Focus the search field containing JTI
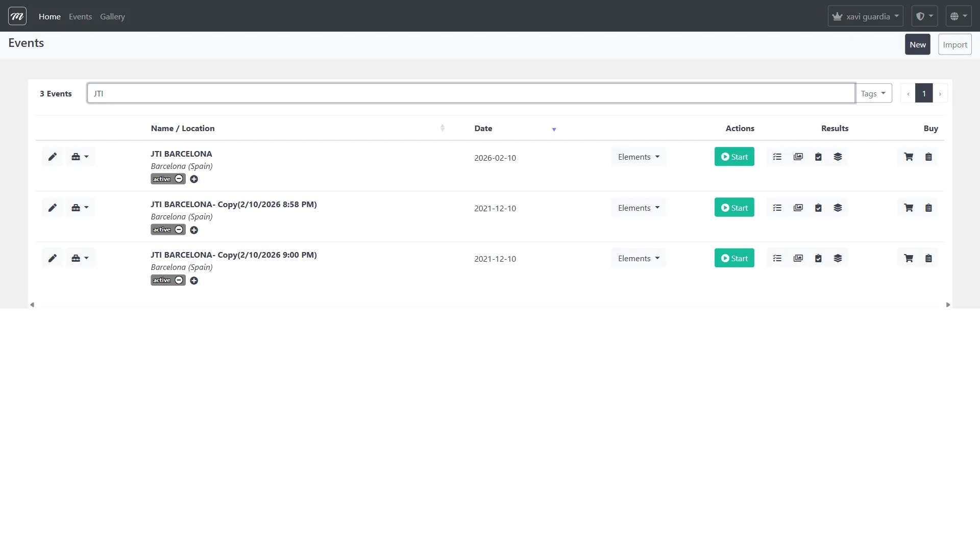Image resolution: width=980 pixels, height=551 pixels. pyautogui.click(x=471, y=93)
